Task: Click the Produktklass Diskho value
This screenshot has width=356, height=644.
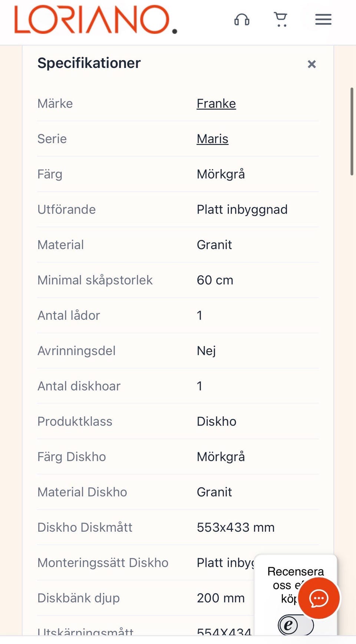Action: pos(217,421)
